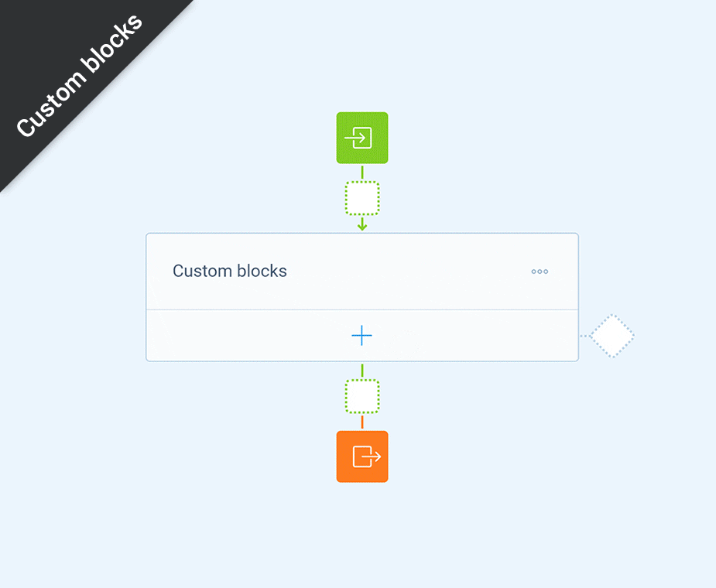Image resolution: width=716 pixels, height=588 pixels.
Task: Select the Custom blocks title text
Action: 230,271
